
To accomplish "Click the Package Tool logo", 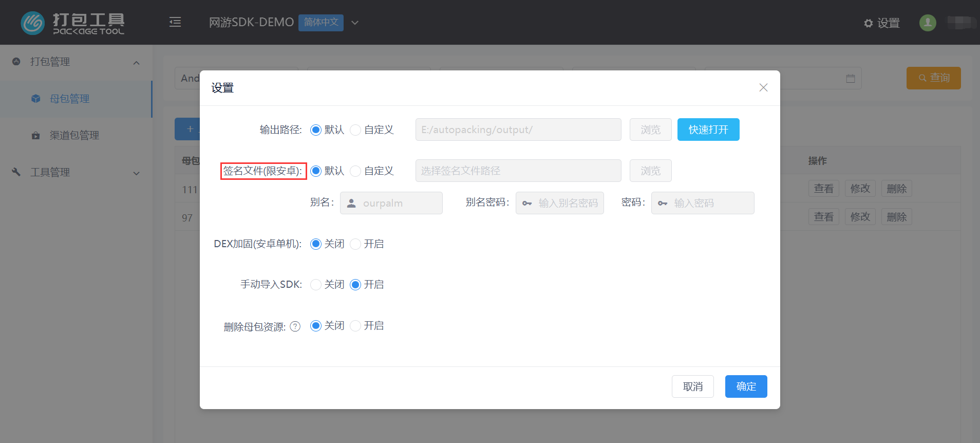I will pyautogui.click(x=72, y=23).
